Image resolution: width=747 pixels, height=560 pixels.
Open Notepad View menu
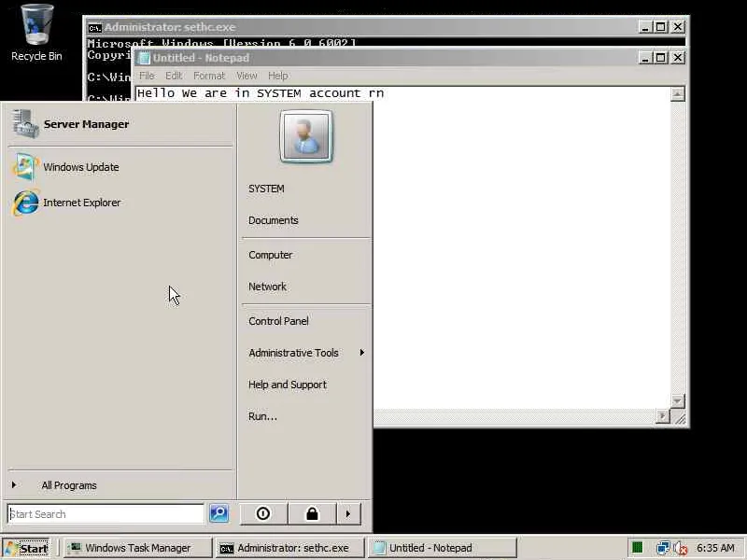[x=247, y=76]
